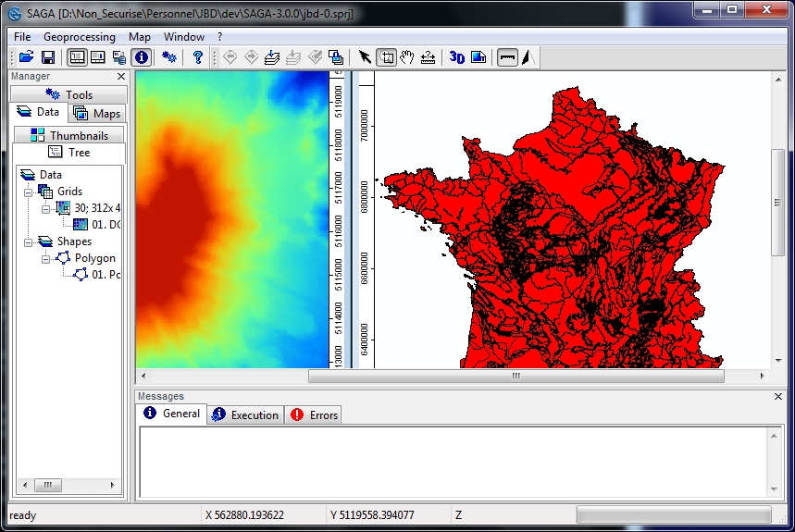The width and height of the screenshot is (795, 532).
Task: Switch to the Errors messages tab
Action: (314, 415)
